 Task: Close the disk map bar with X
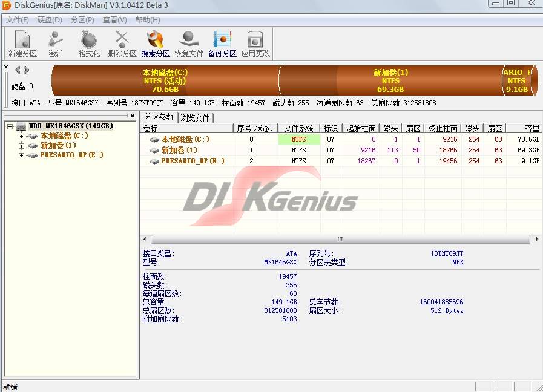pyautogui.click(x=6, y=67)
